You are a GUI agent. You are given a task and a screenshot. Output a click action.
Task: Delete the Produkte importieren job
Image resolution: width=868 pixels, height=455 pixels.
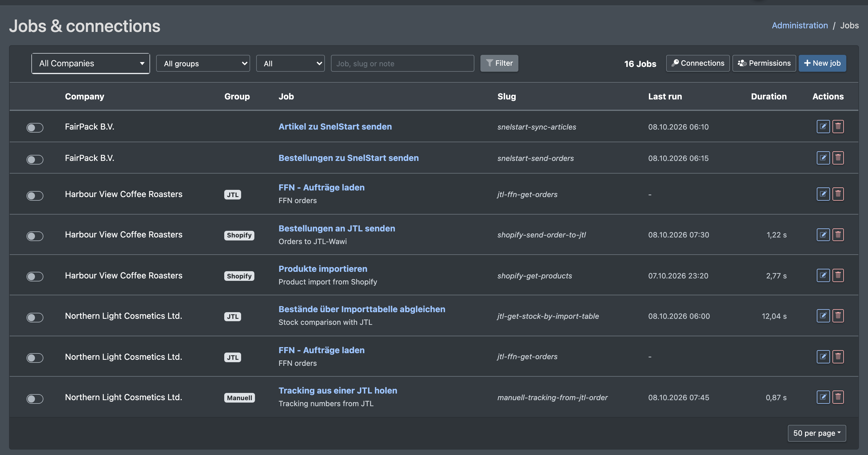tap(838, 275)
